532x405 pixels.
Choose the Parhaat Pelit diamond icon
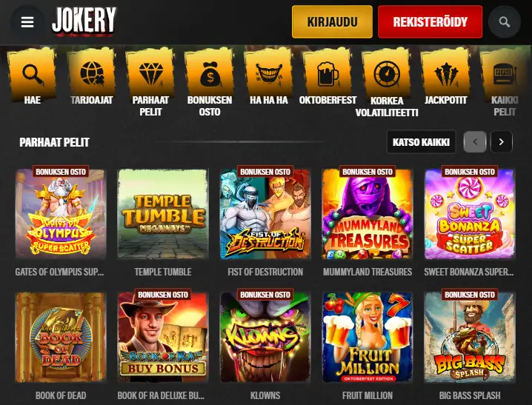pos(150,74)
